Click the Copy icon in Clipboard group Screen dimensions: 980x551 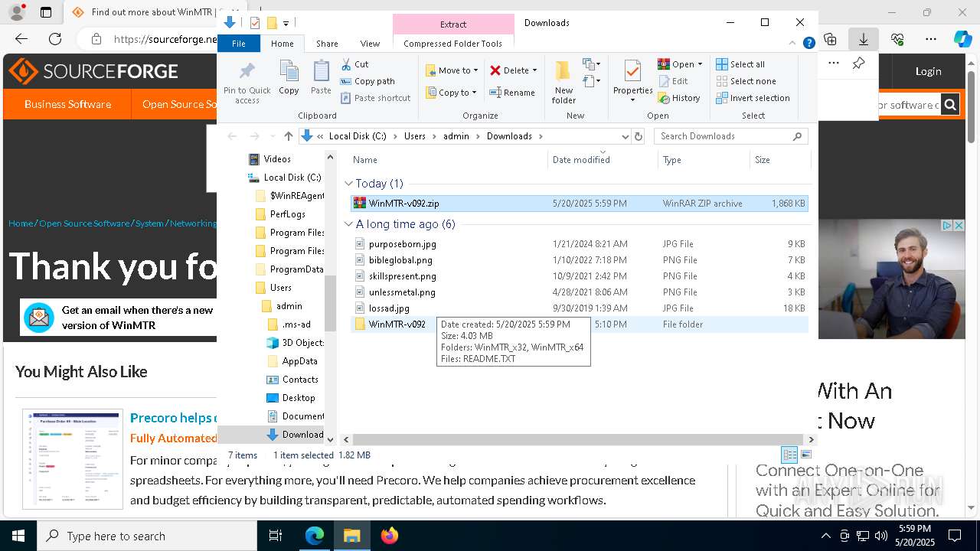tap(289, 72)
